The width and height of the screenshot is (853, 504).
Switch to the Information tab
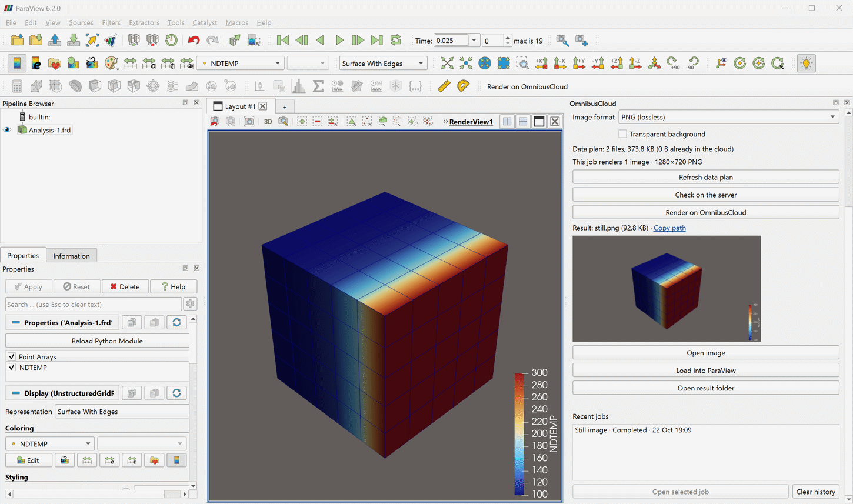[x=71, y=256]
